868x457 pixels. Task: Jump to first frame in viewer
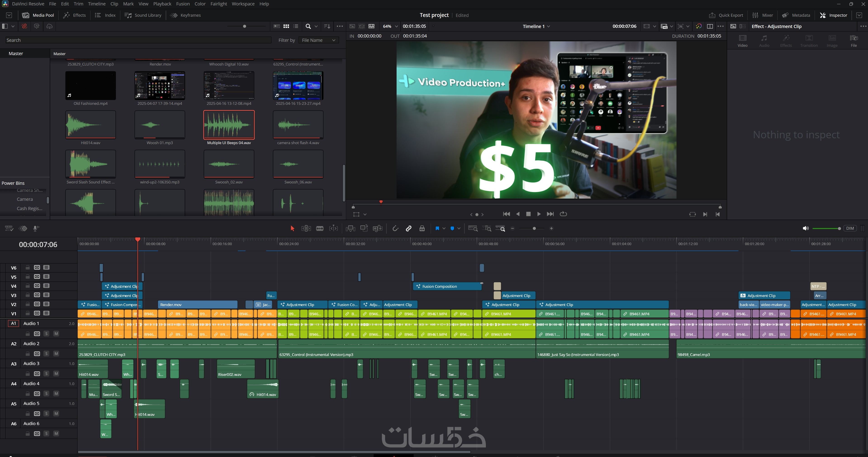(506, 214)
